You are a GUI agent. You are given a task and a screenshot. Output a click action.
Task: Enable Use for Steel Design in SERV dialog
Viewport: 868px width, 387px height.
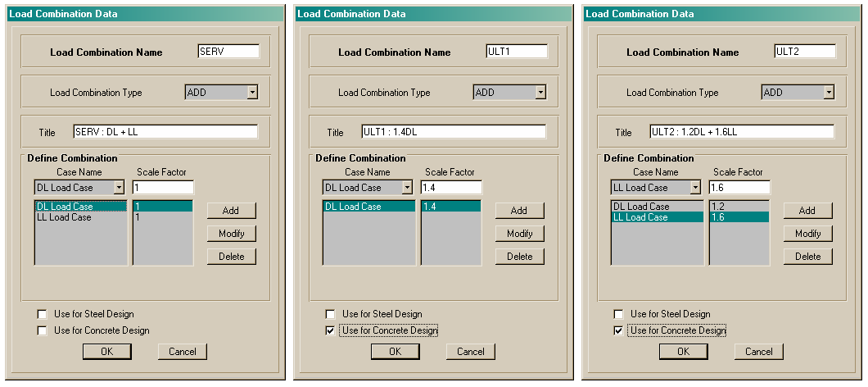(x=42, y=314)
